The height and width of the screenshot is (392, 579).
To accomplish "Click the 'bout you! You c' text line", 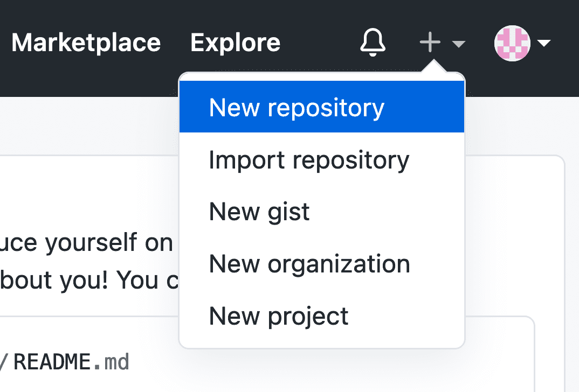I will [x=86, y=280].
